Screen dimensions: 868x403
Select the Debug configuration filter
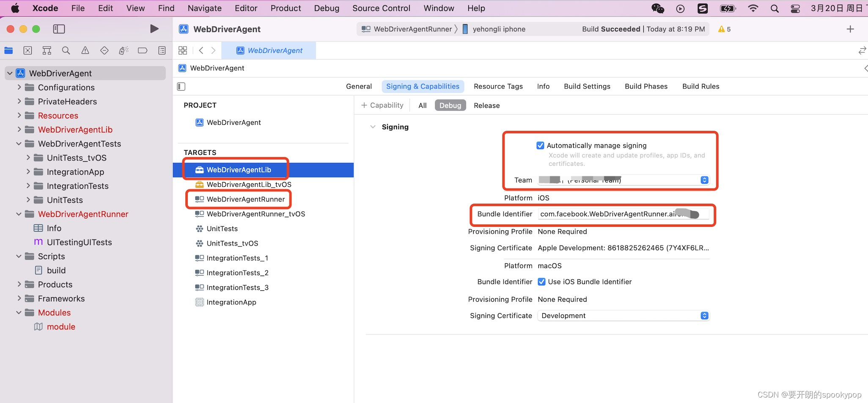pyautogui.click(x=450, y=105)
